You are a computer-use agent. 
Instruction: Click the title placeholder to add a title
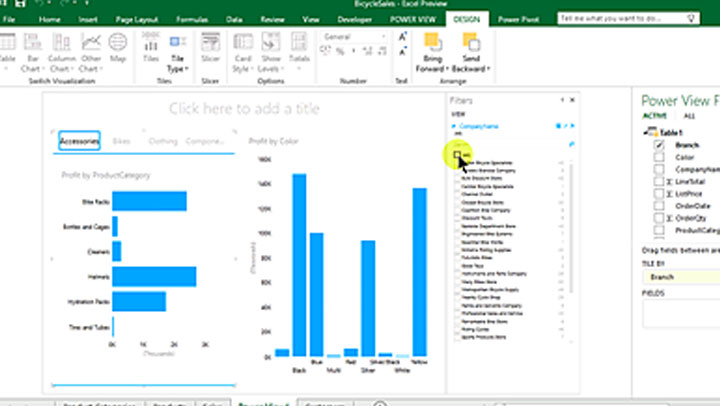(244, 109)
